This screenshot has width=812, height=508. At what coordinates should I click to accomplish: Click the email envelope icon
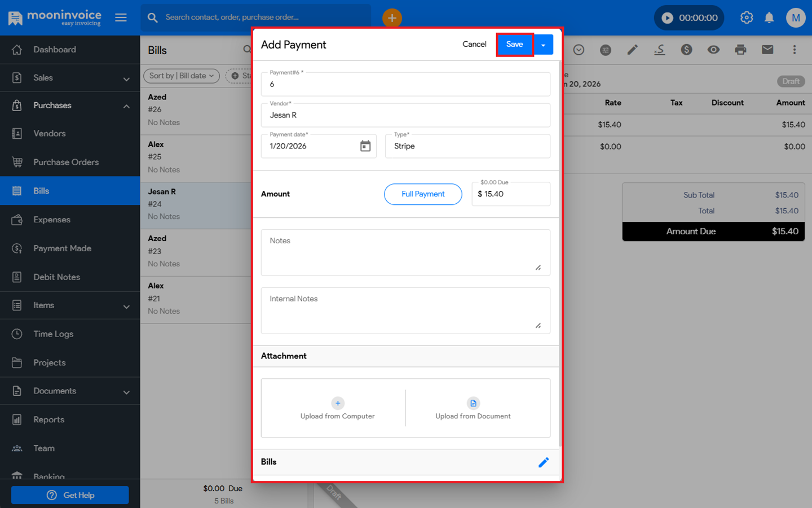tap(767, 50)
